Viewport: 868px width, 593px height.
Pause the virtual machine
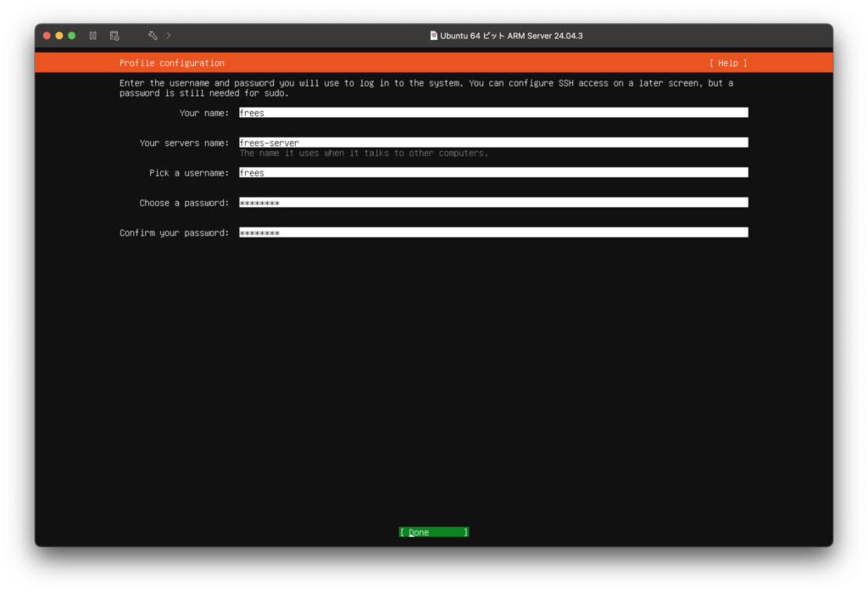click(x=93, y=36)
